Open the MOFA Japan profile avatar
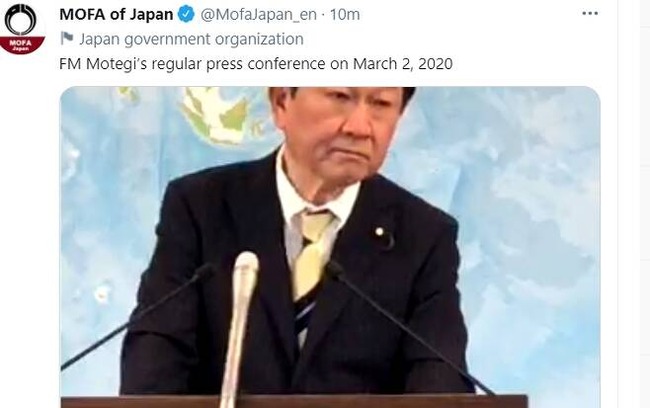 pyautogui.click(x=22, y=28)
